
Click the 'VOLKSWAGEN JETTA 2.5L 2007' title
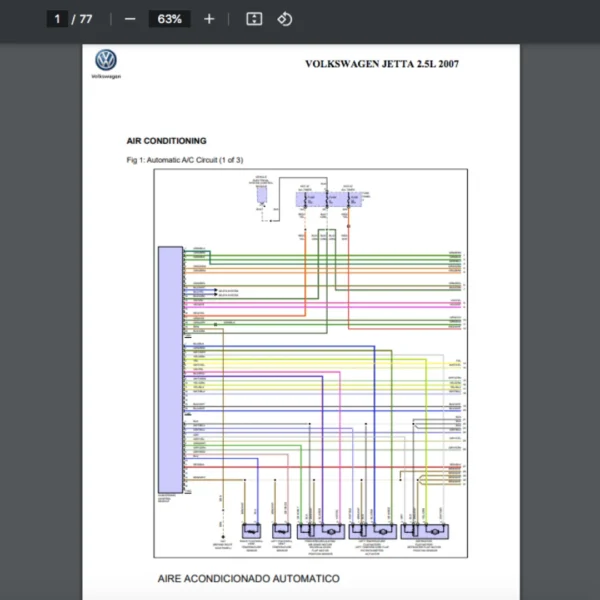[x=382, y=64]
